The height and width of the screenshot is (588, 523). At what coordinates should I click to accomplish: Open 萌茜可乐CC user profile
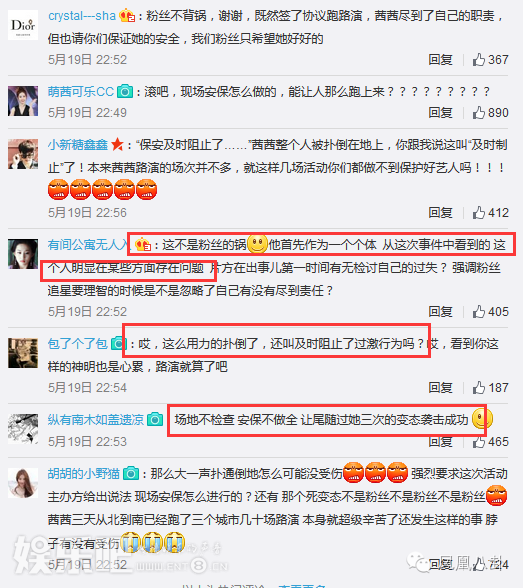pos(81,92)
